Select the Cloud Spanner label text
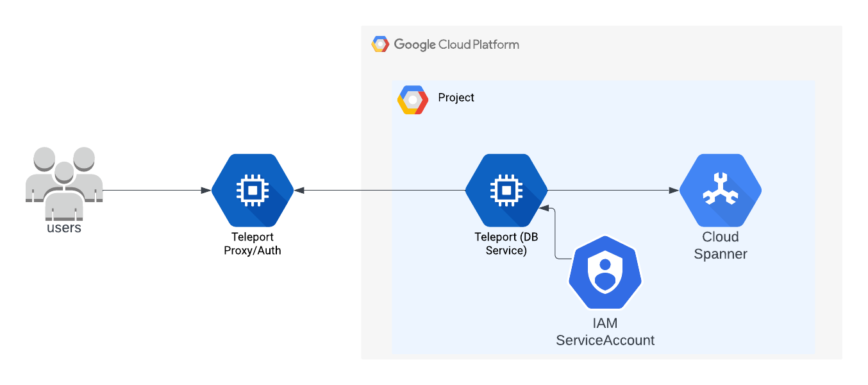Screen dimensions: 868x385 [721, 245]
